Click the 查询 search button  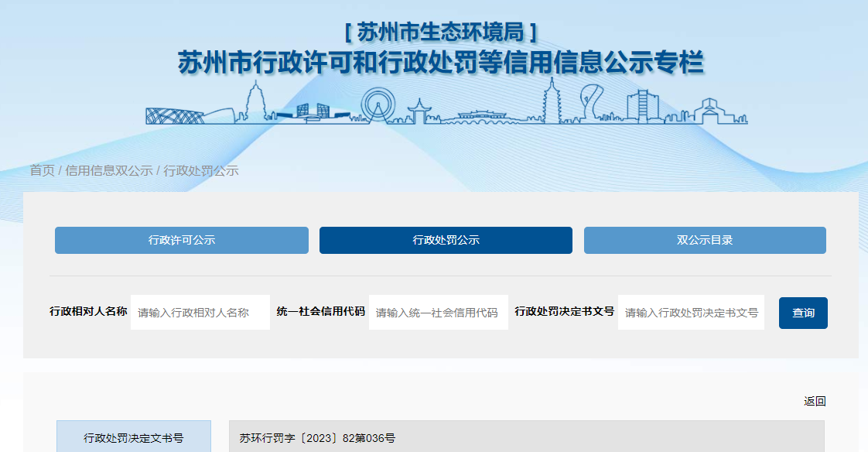click(x=803, y=313)
